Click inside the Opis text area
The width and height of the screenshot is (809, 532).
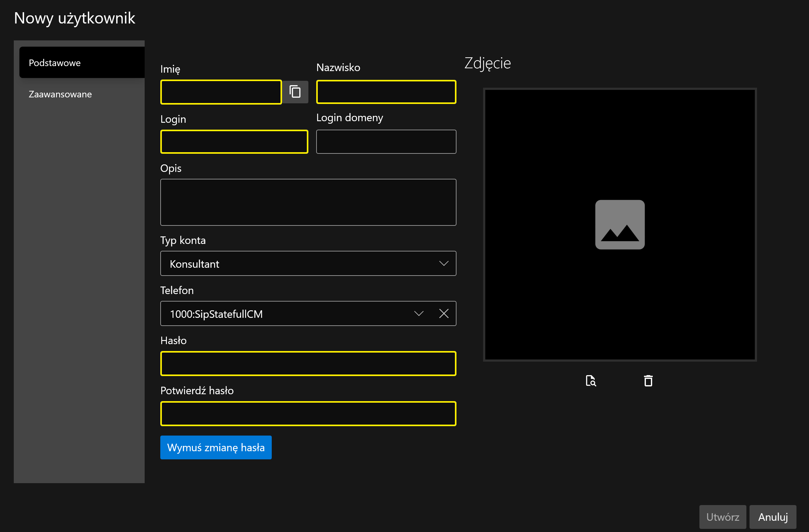tap(308, 202)
